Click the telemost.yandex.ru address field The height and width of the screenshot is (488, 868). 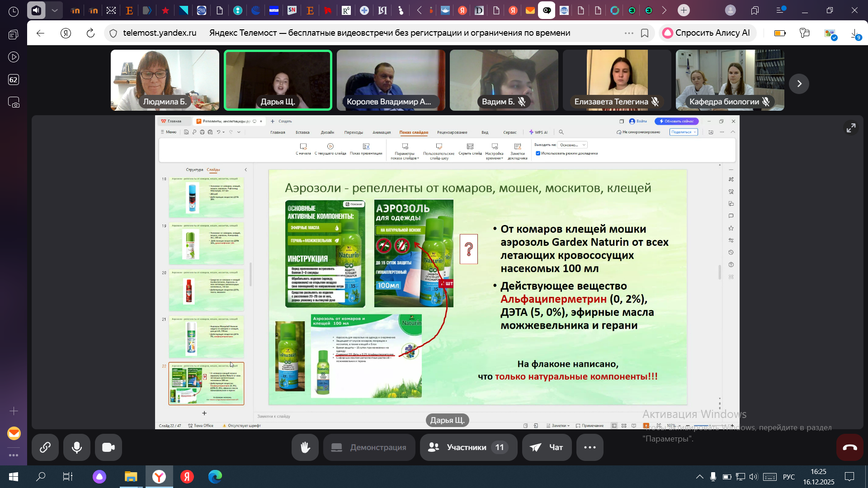coord(160,33)
